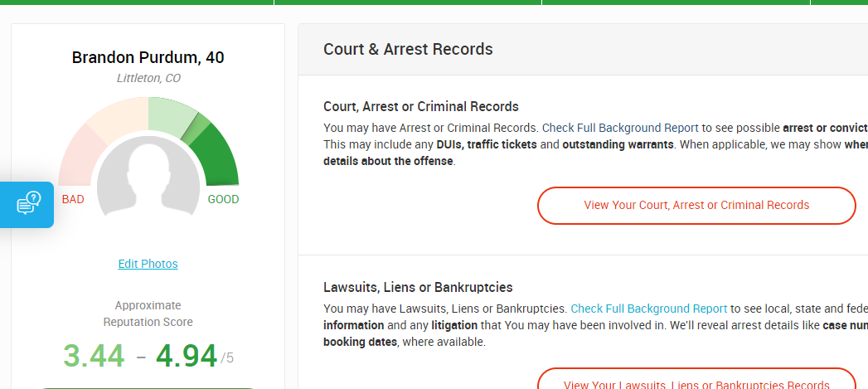The height and width of the screenshot is (389, 868).
Task: Click the dark green gauge segment
Action: (219, 156)
